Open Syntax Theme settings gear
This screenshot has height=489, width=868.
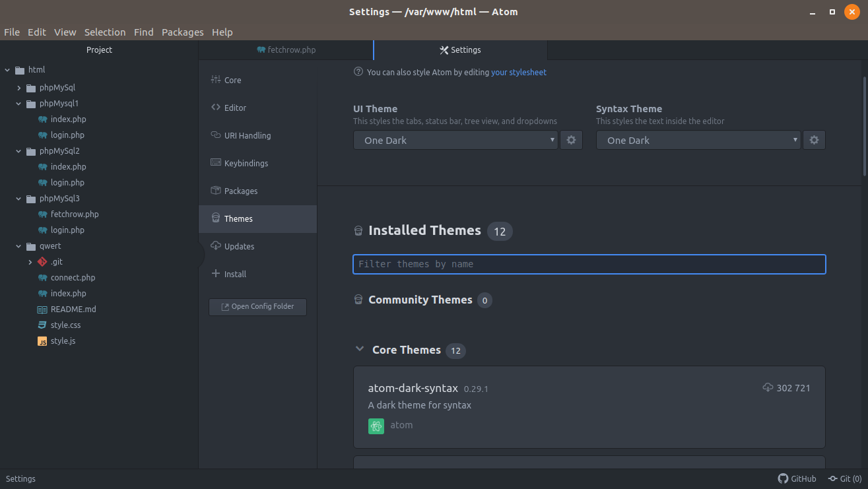[x=814, y=140]
